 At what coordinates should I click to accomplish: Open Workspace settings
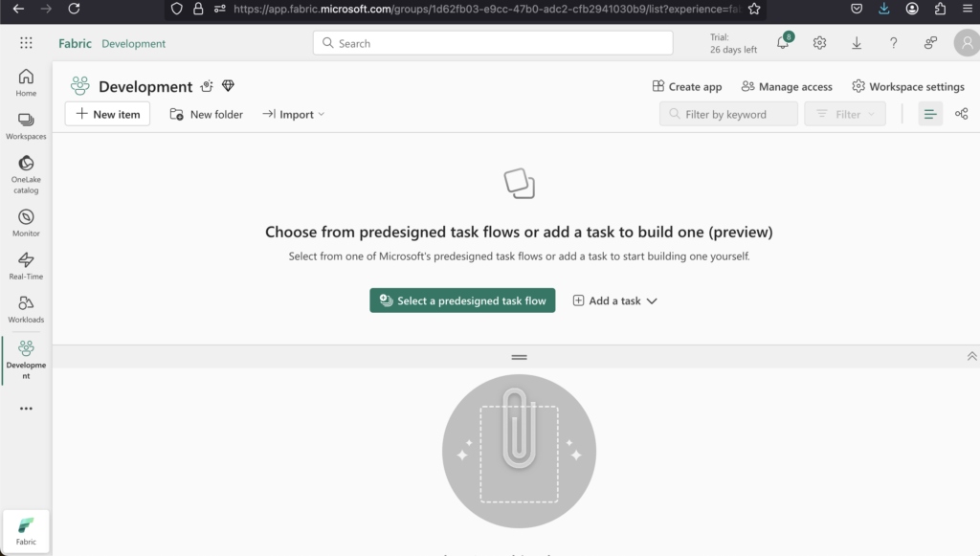point(908,86)
